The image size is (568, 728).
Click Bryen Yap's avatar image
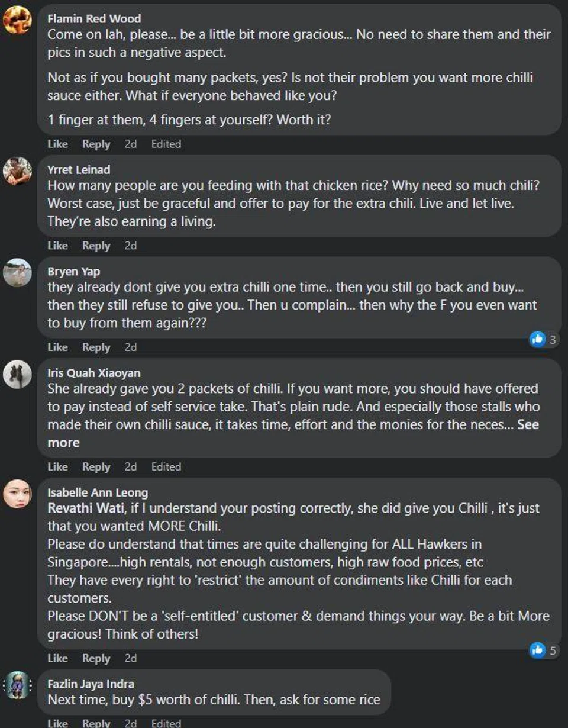coord(17,273)
